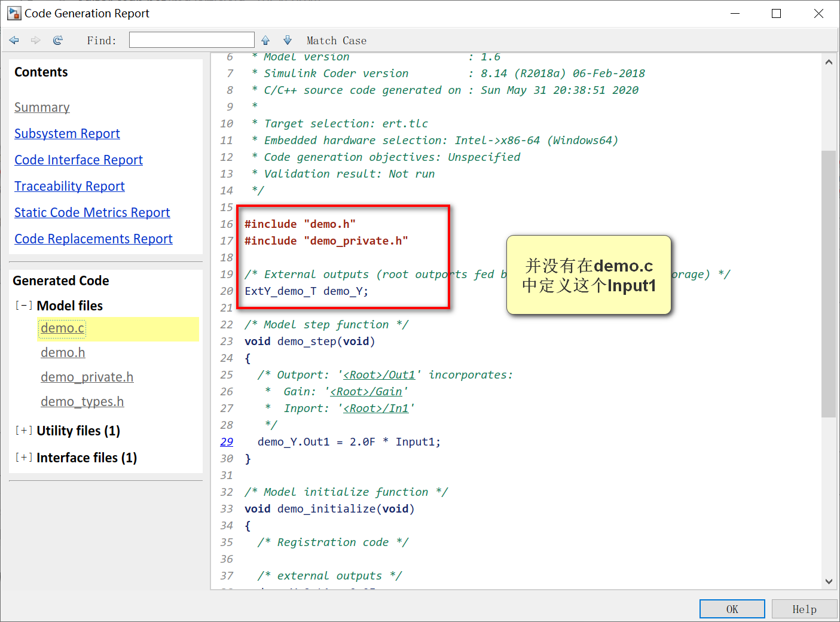
Task: Click the refresh report icon
Action: point(58,40)
